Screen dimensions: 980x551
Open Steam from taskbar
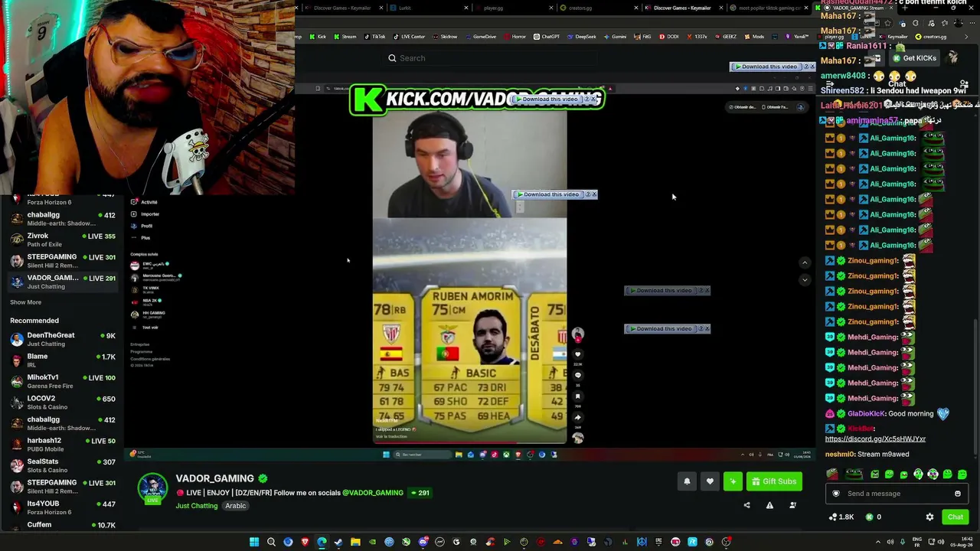[x=338, y=542]
